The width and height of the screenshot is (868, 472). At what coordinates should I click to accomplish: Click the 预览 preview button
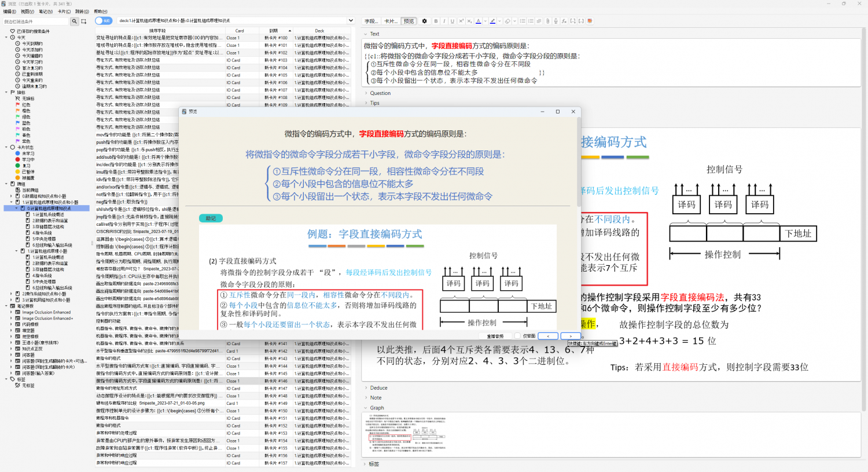(x=409, y=21)
